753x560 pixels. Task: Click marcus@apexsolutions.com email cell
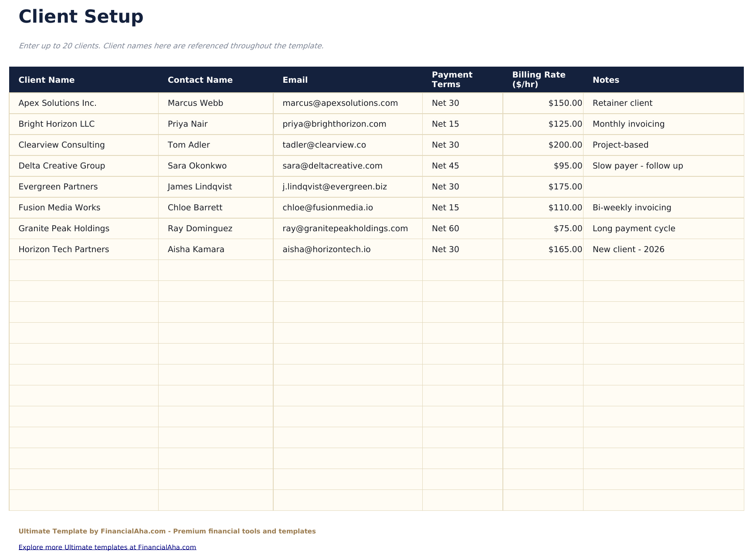pyautogui.click(x=340, y=103)
